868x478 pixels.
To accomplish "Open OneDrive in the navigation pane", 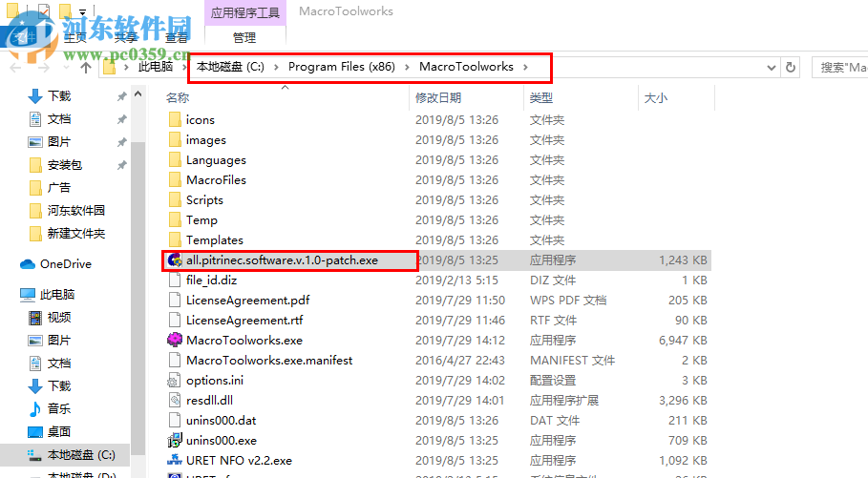I will click(x=55, y=264).
